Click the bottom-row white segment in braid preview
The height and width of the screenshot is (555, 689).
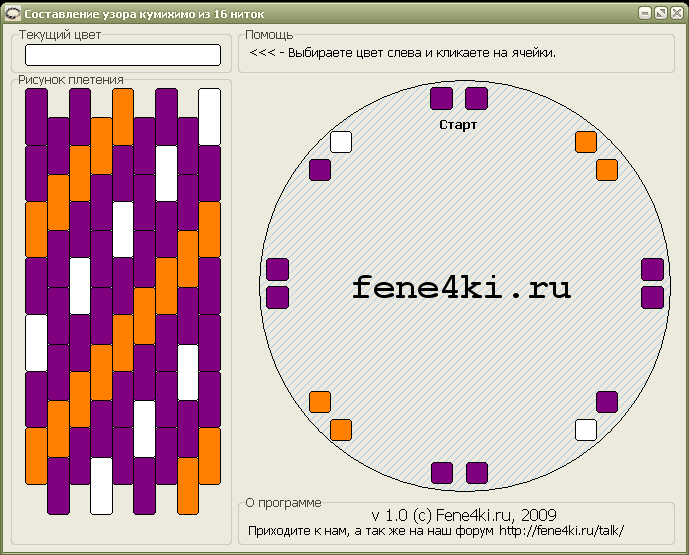point(102,486)
